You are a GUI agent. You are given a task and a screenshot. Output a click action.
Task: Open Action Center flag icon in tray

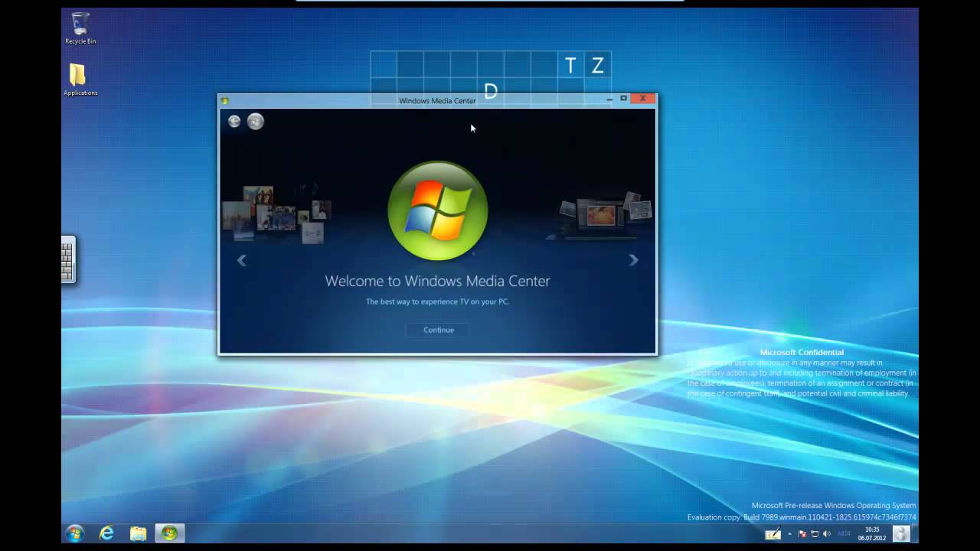[x=802, y=533]
